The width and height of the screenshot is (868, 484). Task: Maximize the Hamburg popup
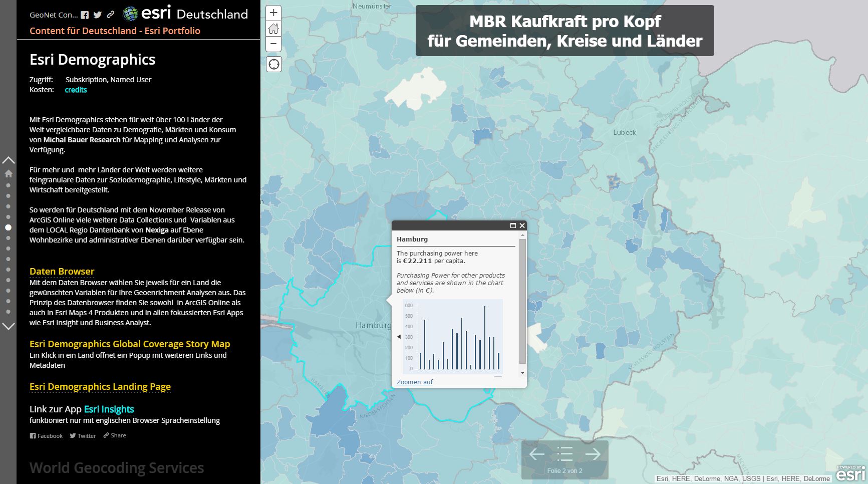click(x=513, y=225)
